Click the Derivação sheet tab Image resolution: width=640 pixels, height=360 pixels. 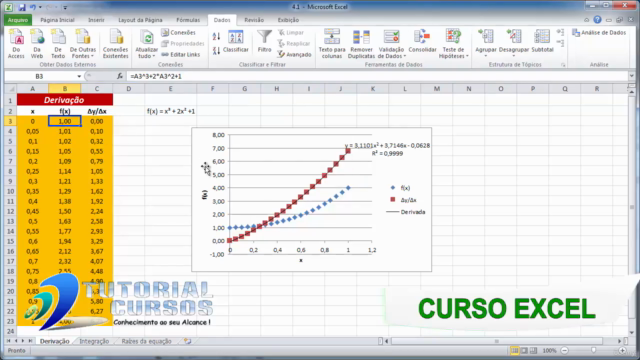tap(54, 341)
